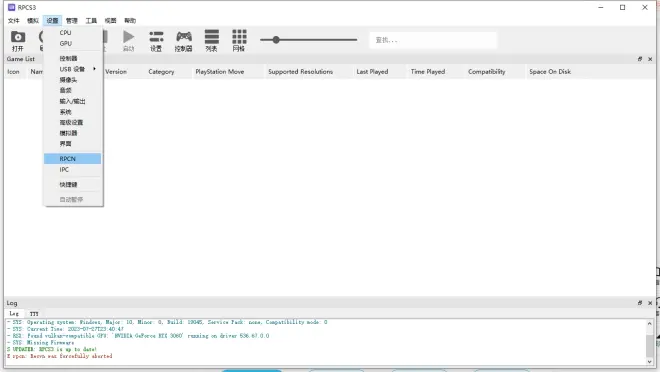Switch to the Log tab
660x372 pixels.
[x=14, y=314]
